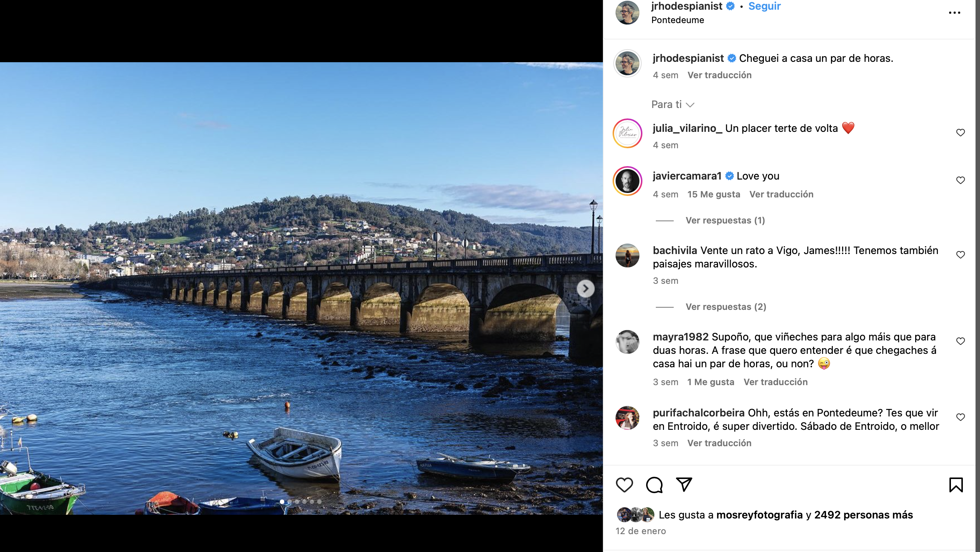Like purifachalcorbeira's Entroido comment
Viewport: 980px width, 552px height.
961,417
